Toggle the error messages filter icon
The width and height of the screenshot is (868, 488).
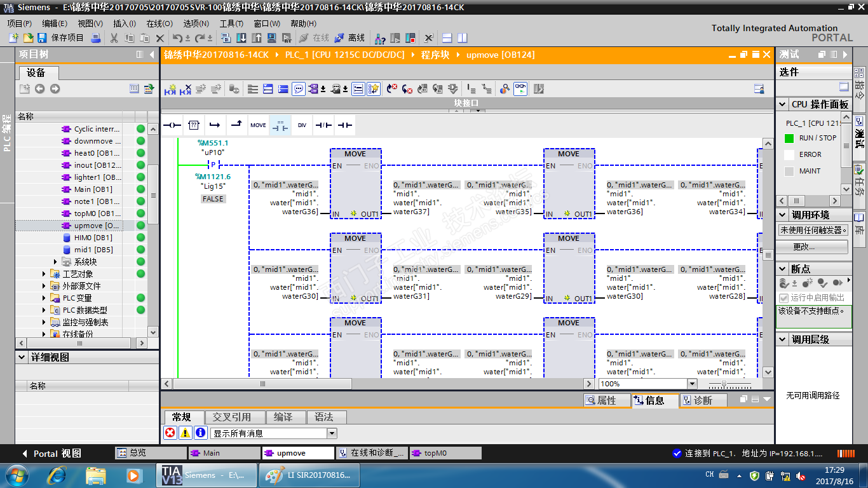coord(170,433)
